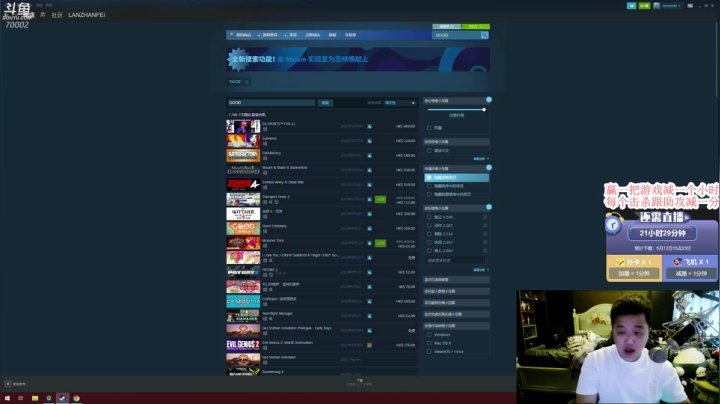The height and width of the screenshot is (404, 720).
Task: Open the sort by dropdown
Action: 399,103
